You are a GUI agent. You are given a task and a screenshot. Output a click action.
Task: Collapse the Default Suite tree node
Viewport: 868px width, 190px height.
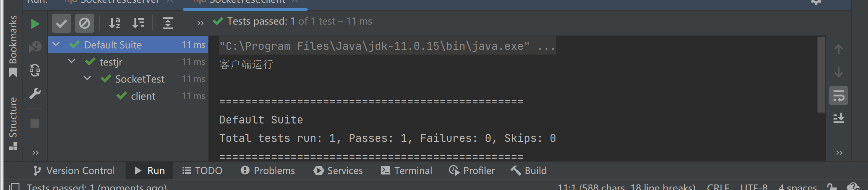[x=56, y=44]
